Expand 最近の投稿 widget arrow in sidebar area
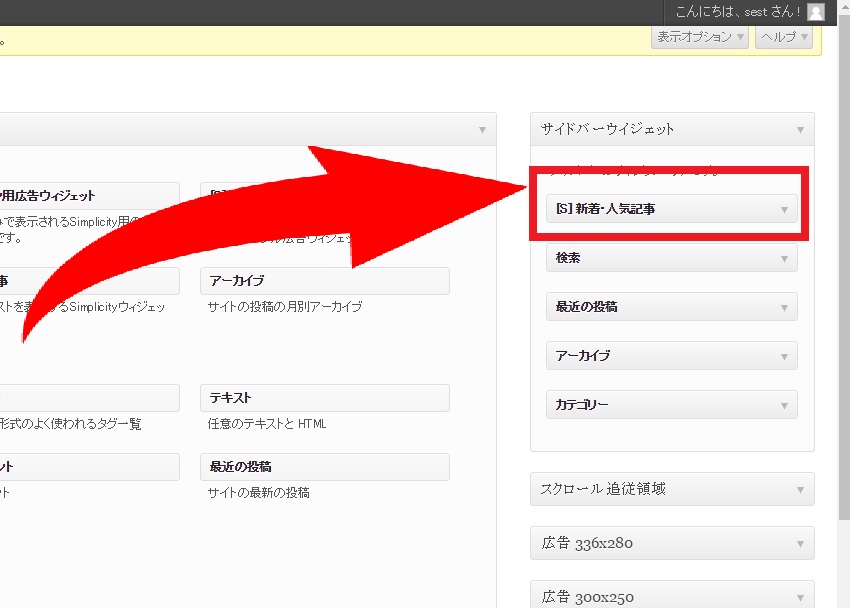 coord(784,307)
